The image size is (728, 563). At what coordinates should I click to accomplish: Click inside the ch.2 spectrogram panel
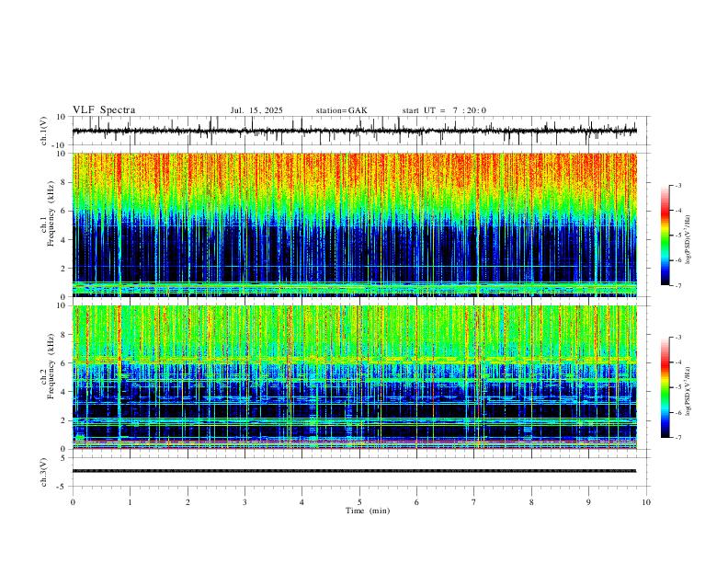click(355, 377)
